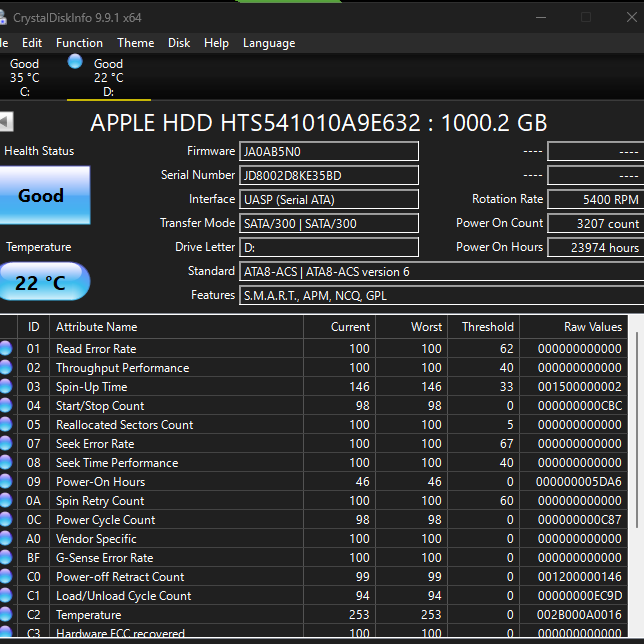Select the Spin-Up Time attribute name
The width and height of the screenshot is (644, 644).
pos(92,387)
